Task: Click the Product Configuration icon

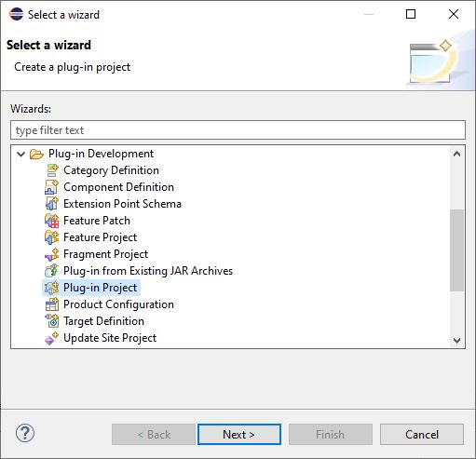Action: pos(52,304)
